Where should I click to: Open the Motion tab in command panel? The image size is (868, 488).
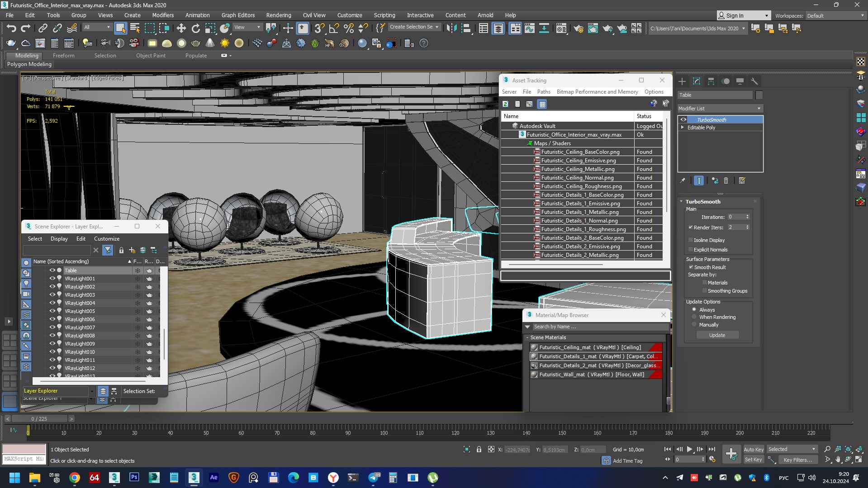coord(726,81)
